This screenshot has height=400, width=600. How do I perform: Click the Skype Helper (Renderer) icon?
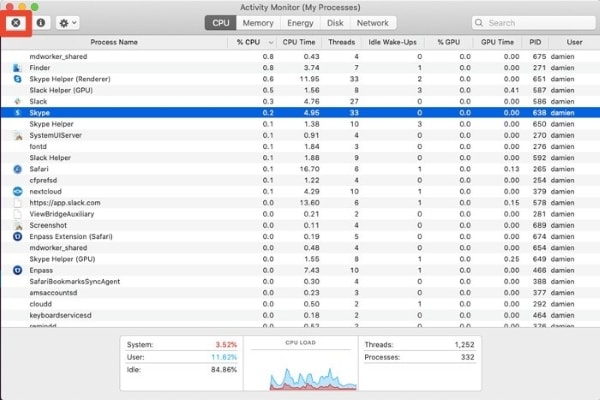click(x=17, y=79)
